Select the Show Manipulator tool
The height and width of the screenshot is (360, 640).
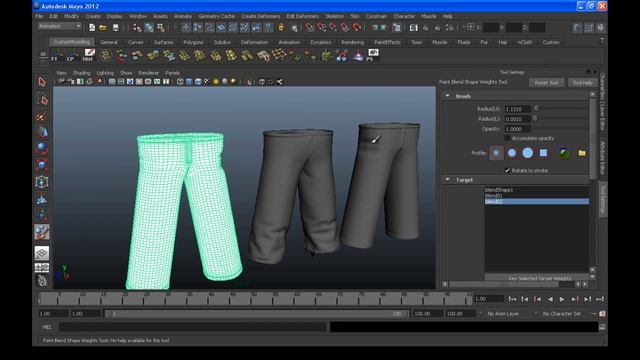pyautogui.click(x=42, y=215)
